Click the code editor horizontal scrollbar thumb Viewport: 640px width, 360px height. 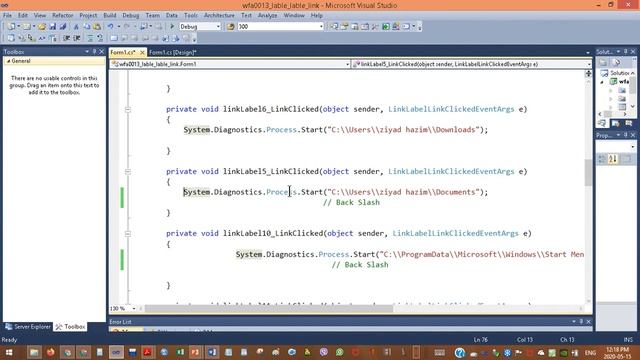click(x=268, y=309)
